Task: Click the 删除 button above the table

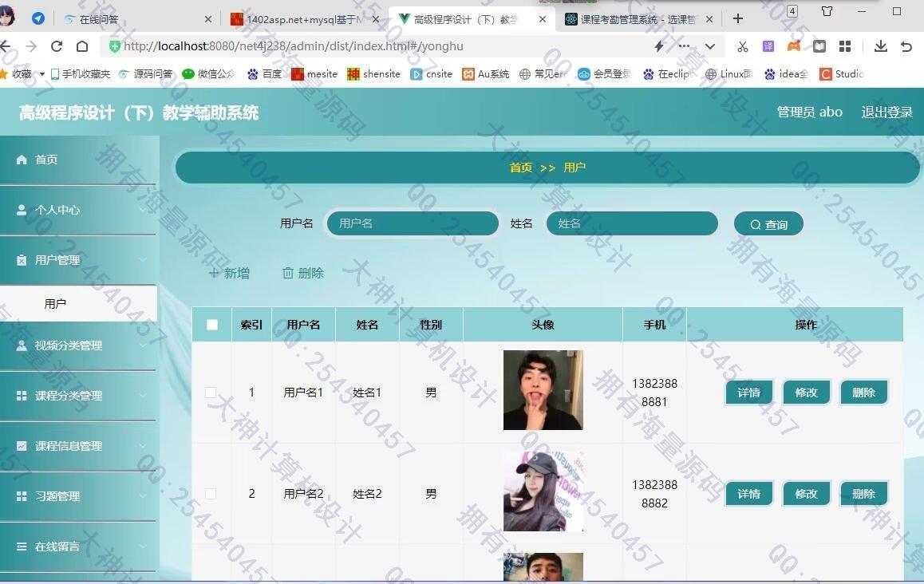Action: [x=303, y=274]
